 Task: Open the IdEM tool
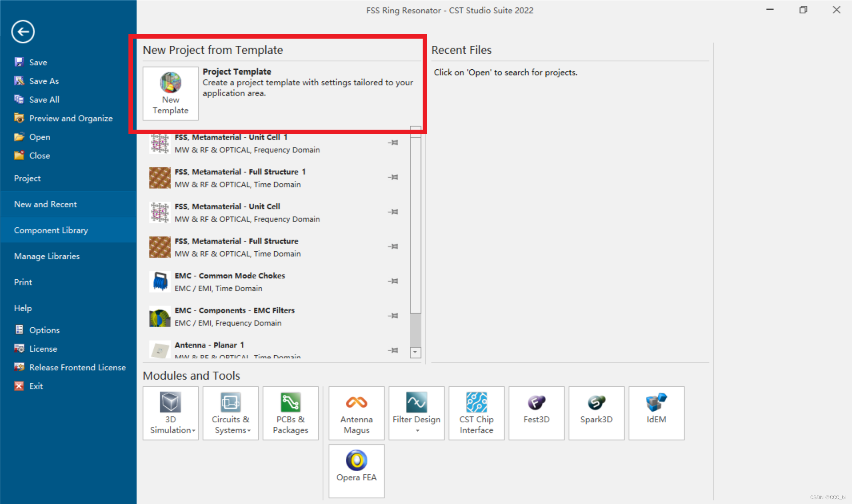click(x=656, y=413)
